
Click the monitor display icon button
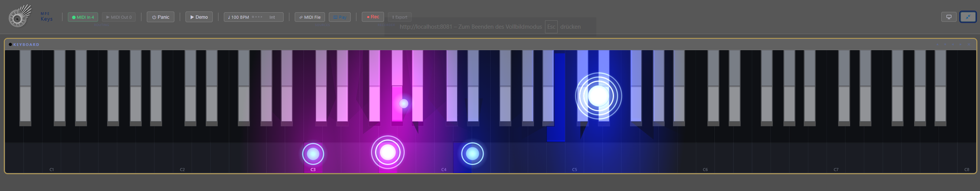[x=949, y=17]
